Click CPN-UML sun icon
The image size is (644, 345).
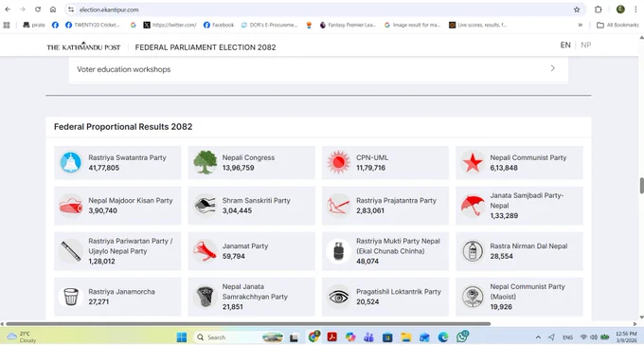(x=338, y=162)
